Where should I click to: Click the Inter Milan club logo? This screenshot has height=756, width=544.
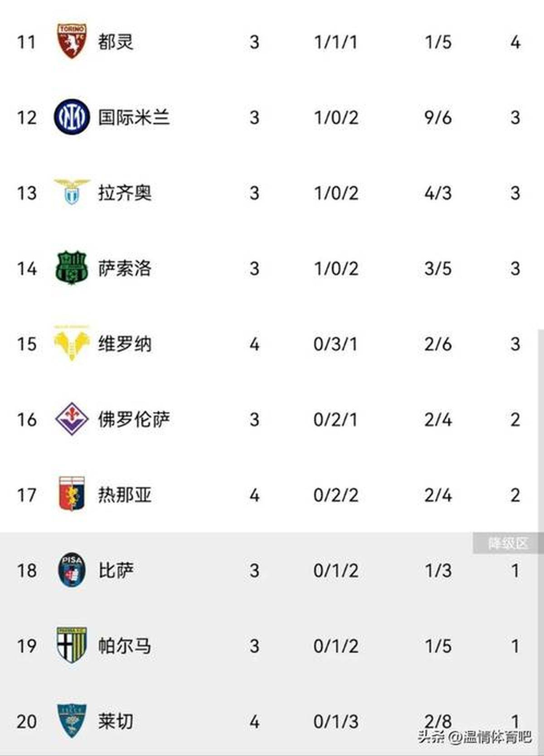pyautogui.click(x=72, y=117)
